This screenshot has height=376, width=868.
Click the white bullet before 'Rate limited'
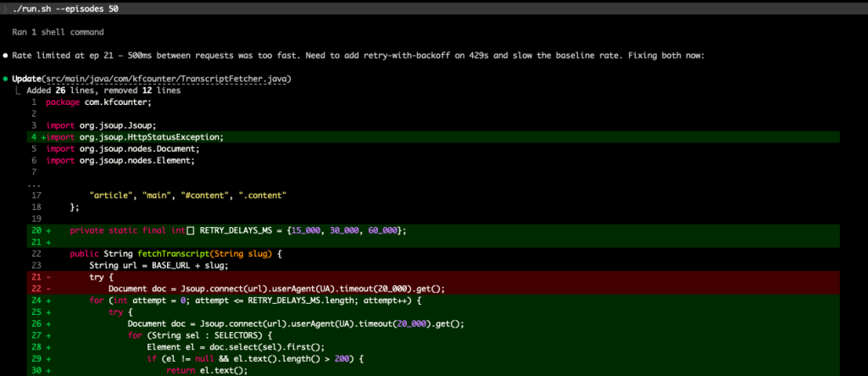click(6, 56)
